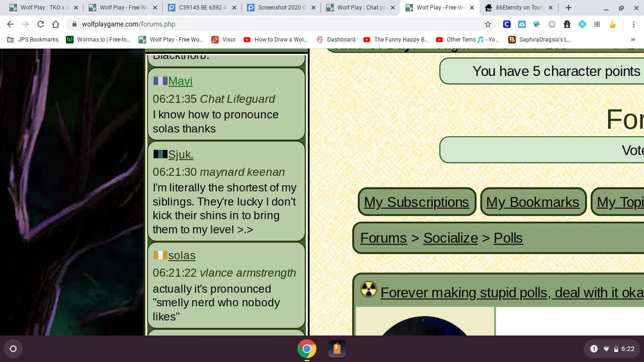Open the blue C extension

[x=507, y=24]
